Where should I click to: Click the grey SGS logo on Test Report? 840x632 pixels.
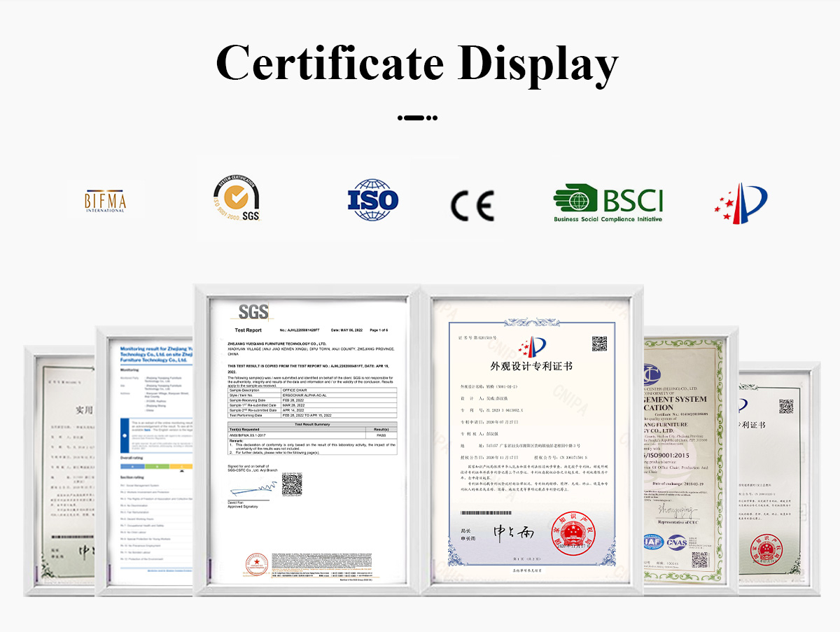pos(253,311)
